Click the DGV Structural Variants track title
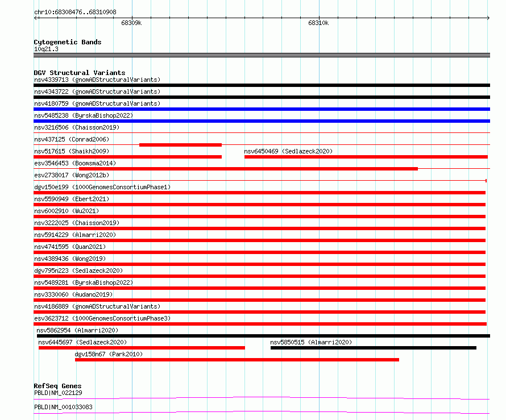Screen dimensions: 506x420 pos(80,73)
